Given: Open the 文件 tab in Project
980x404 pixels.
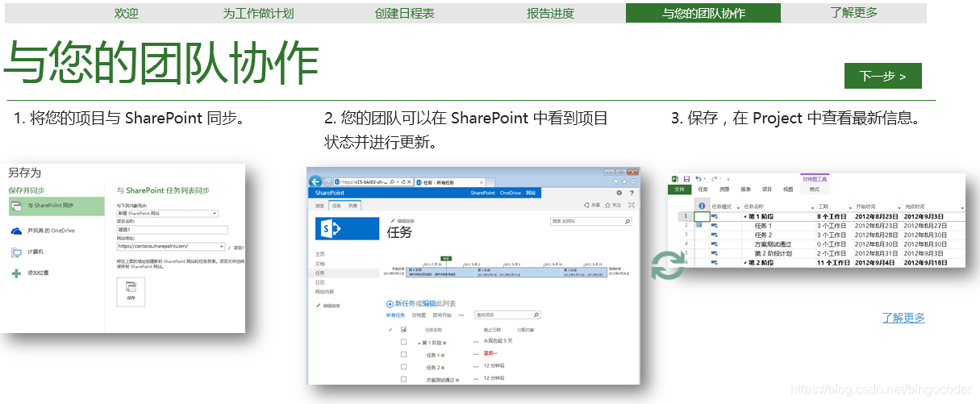Looking at the screenshot, I should (x=679, y=190).
